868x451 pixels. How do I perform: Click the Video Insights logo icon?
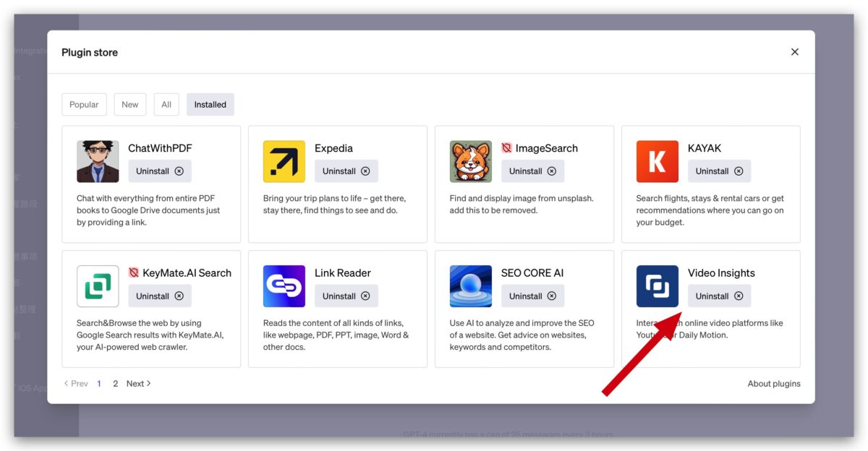coord(658,286)
